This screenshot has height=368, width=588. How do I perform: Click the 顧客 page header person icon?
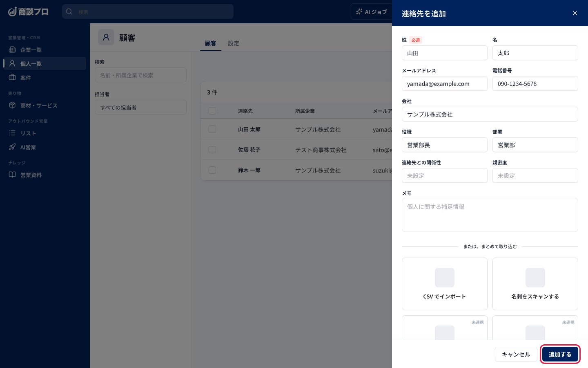tap(106, 37)
